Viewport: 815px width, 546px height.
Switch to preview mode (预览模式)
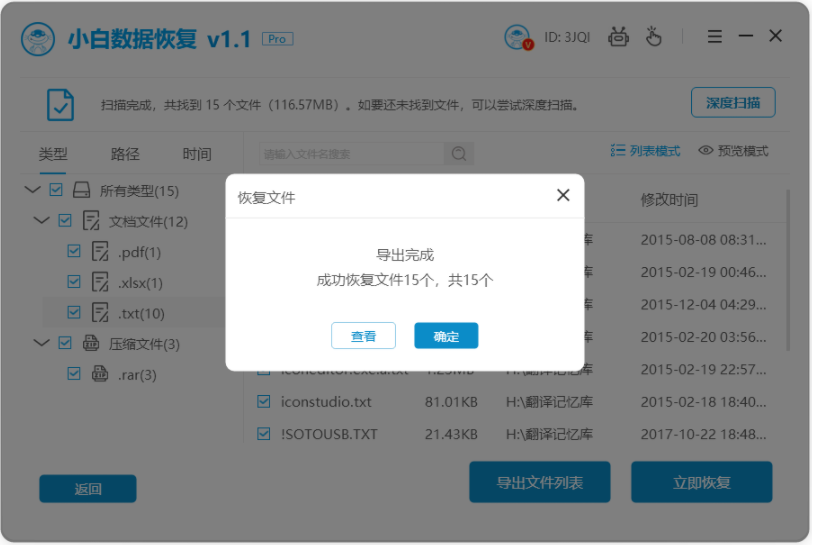coord(733,151)
